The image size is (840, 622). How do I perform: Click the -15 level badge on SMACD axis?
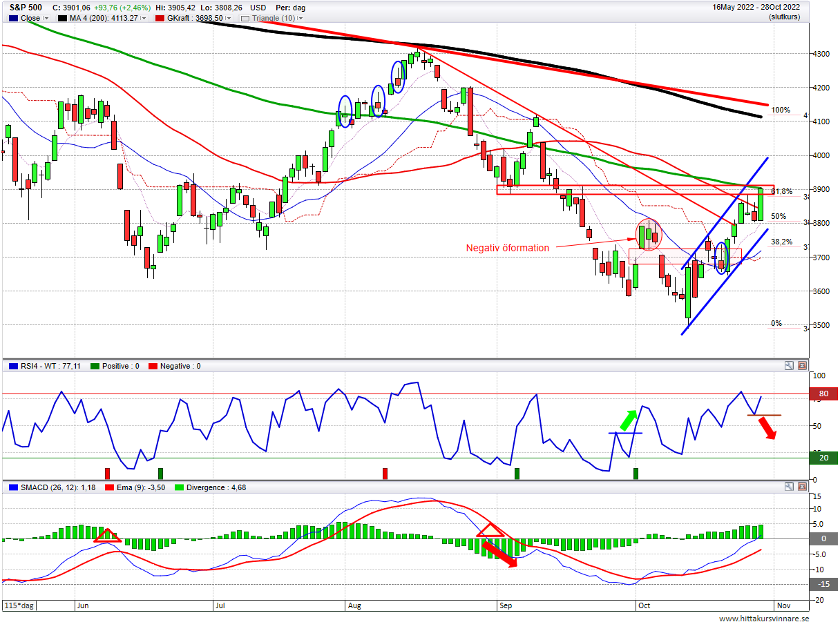point(823,585)
